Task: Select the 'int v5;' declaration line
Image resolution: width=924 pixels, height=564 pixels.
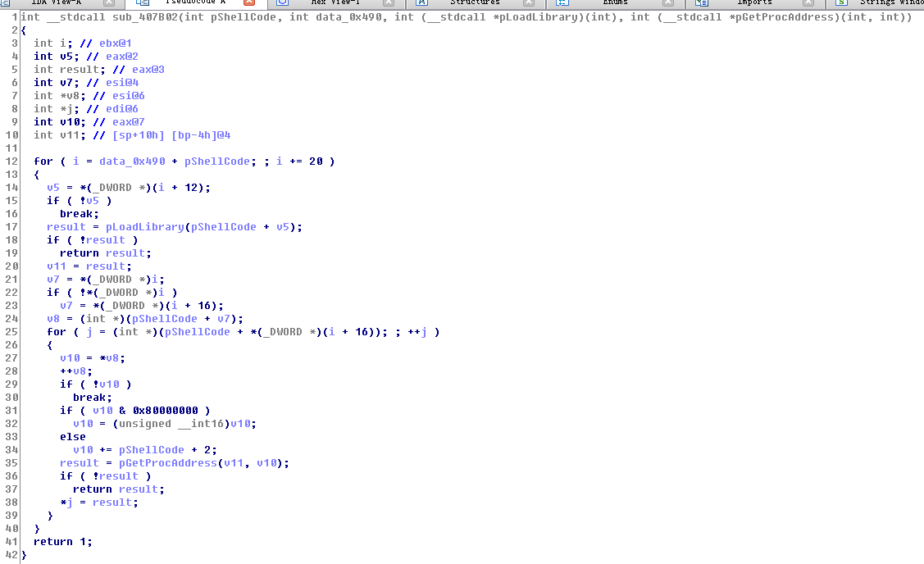Action: point(85,56)
